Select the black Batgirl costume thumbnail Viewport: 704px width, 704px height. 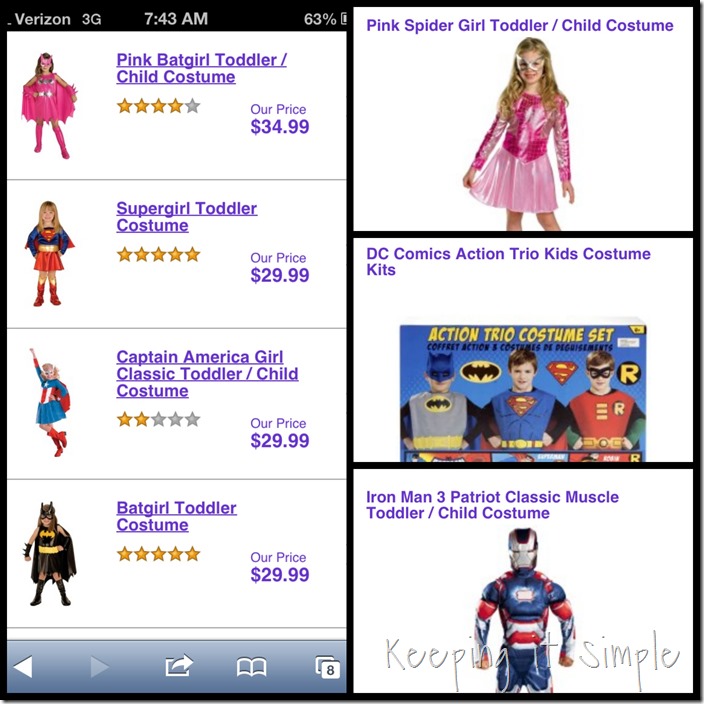click(x=50, y=554)
